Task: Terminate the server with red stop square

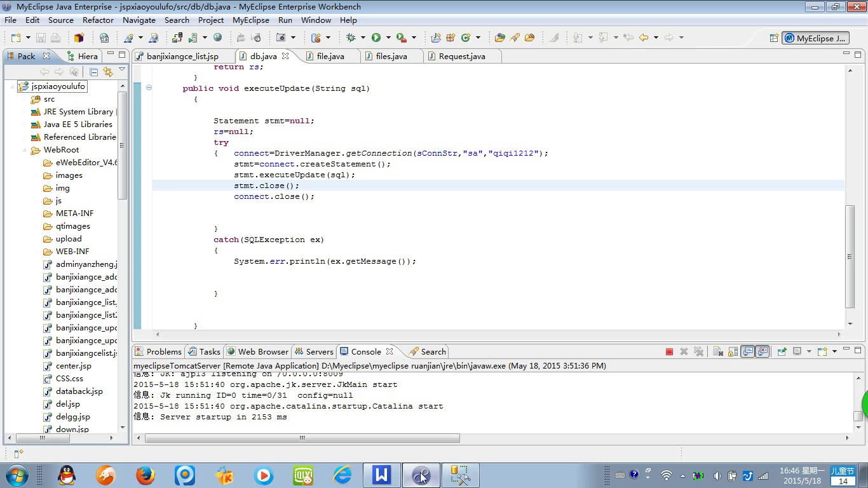Action: click(669, 351)
